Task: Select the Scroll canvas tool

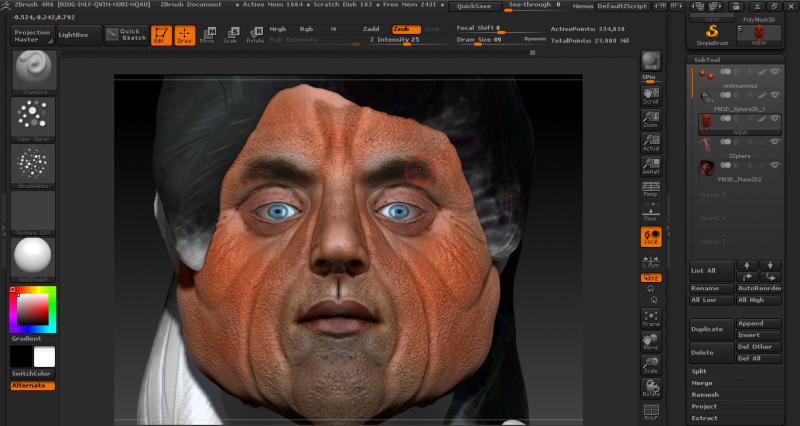Action: pyautogui.click(x=651, y=96)
